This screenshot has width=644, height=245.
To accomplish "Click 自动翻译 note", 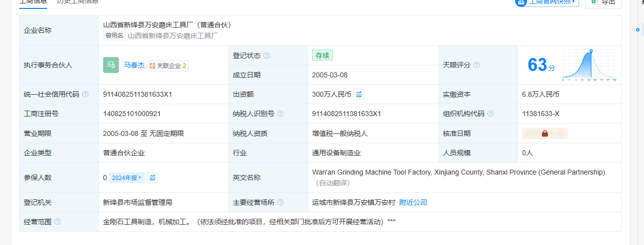I will coord(334,183).
